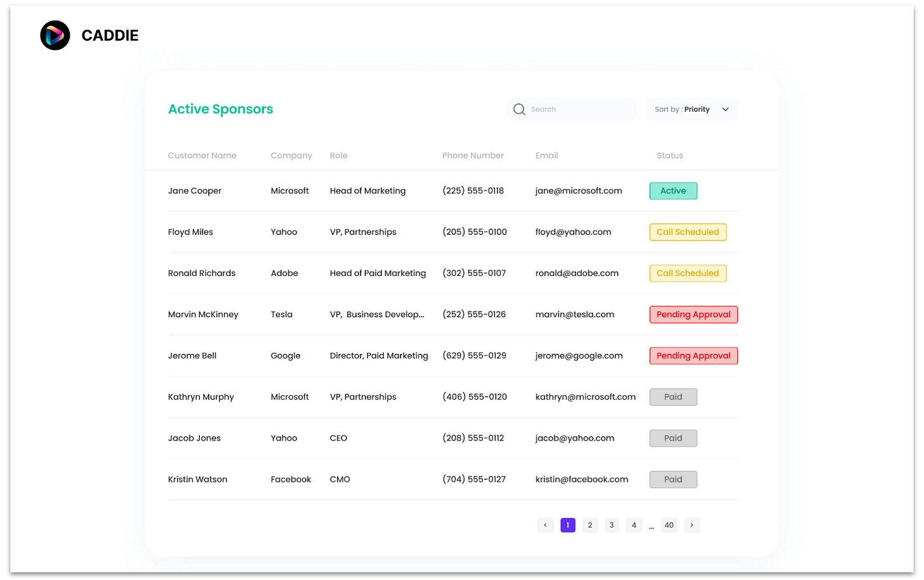Image resolution: width=924 pixels, height=580 pixels.
Task: Click Floyd Miles' Call Scheduled badge
Action: click(x=688, y=232)
